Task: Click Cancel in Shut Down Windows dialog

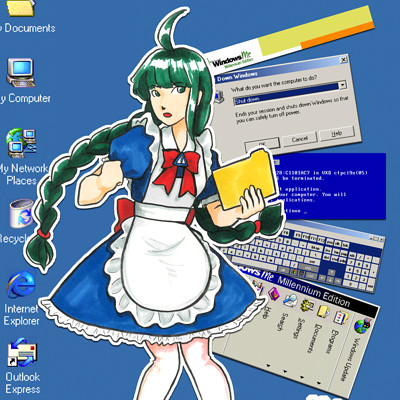Action: pyautogui.click(x=299, y=138)
